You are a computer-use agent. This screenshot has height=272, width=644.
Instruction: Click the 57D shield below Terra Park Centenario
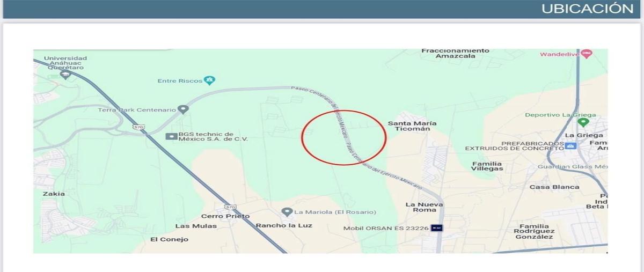[x=139, y=127]
